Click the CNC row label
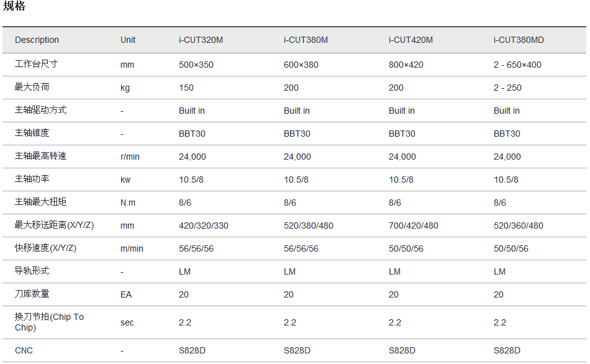 [x=24, y=350]
